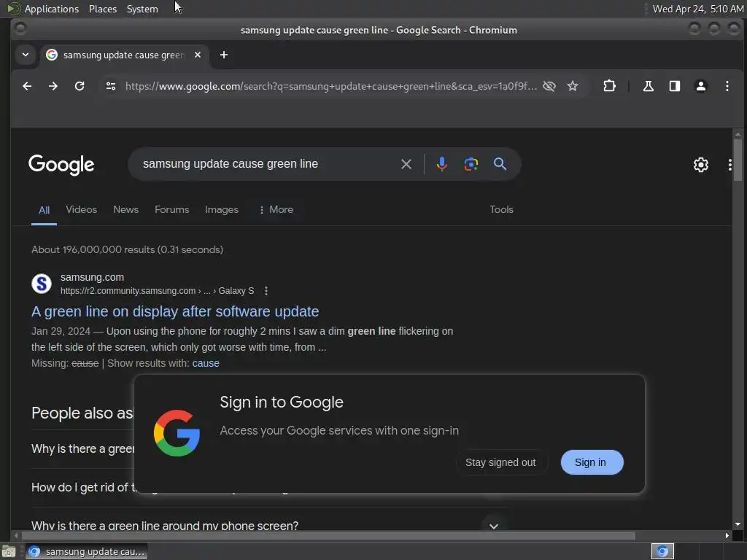Screen dimensions: 747x560
Task: Click the horizontal scroll right arrow
Action: pos(727,536)
